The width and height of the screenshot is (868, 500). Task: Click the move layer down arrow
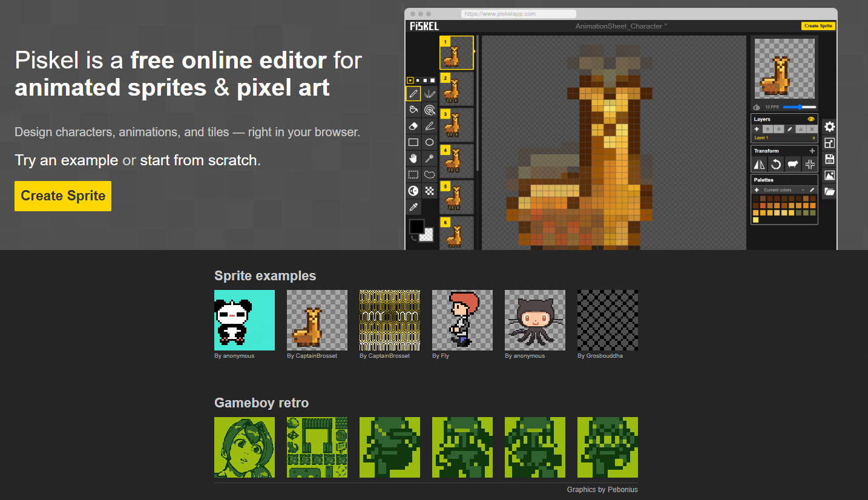(779, 129)
